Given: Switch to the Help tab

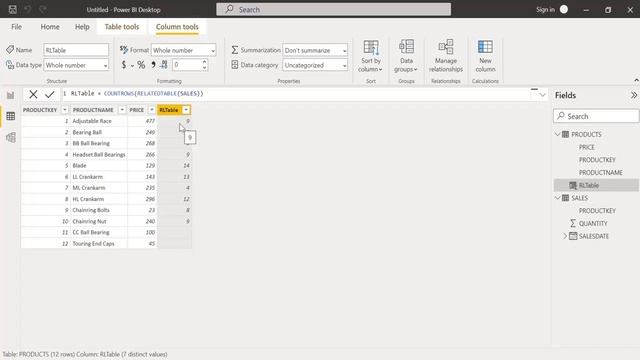Looking at the screenshot, I should coord(82,27).
